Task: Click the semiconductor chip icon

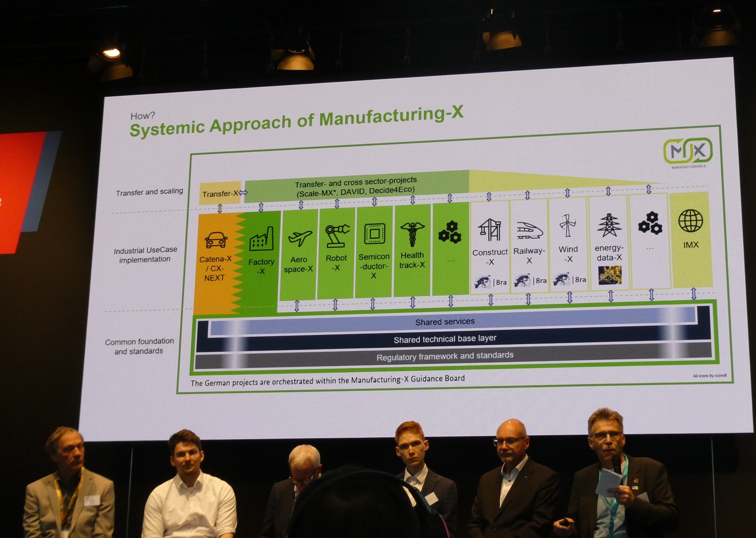Action: [375, 234]
